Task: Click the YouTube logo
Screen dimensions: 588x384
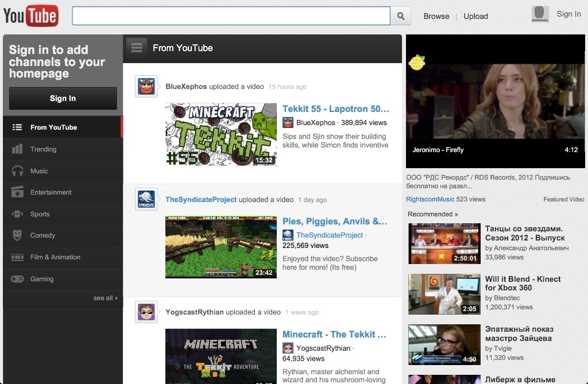Action: coord(31,15)
